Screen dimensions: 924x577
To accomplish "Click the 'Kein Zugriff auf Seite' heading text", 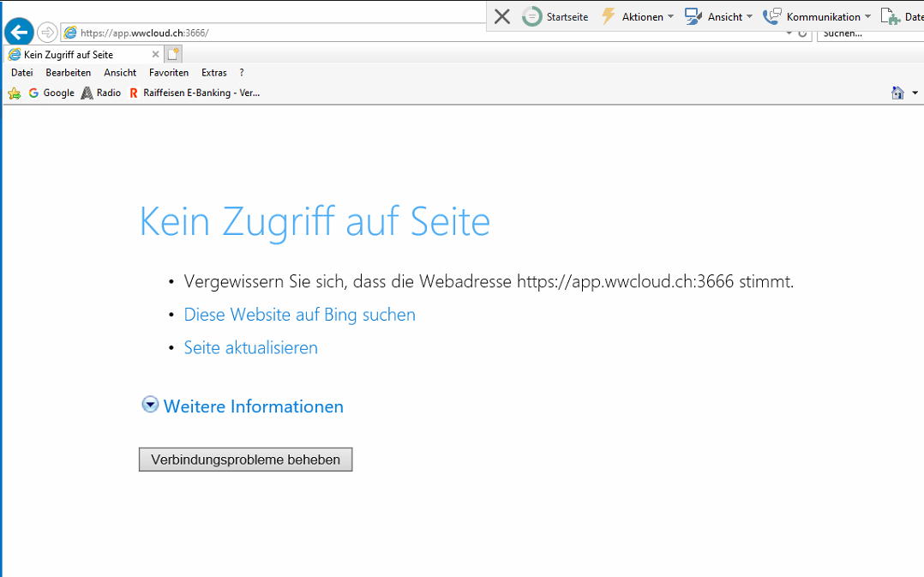I will pyautogui.click(x=315, y=221).
